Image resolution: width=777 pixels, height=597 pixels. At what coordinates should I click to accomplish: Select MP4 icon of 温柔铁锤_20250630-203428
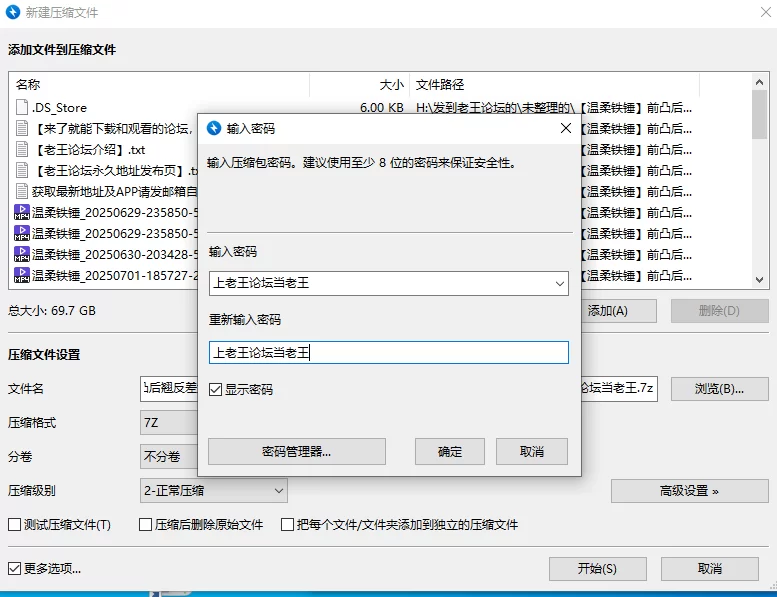pos(22,254)
